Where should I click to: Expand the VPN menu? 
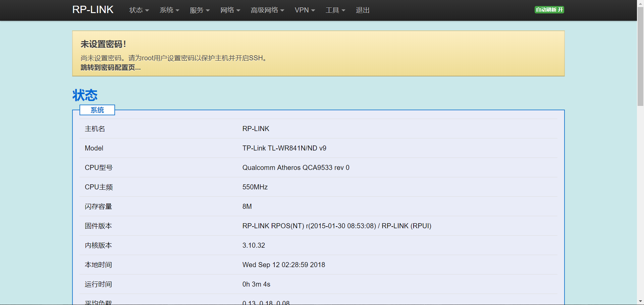(305, 10)
